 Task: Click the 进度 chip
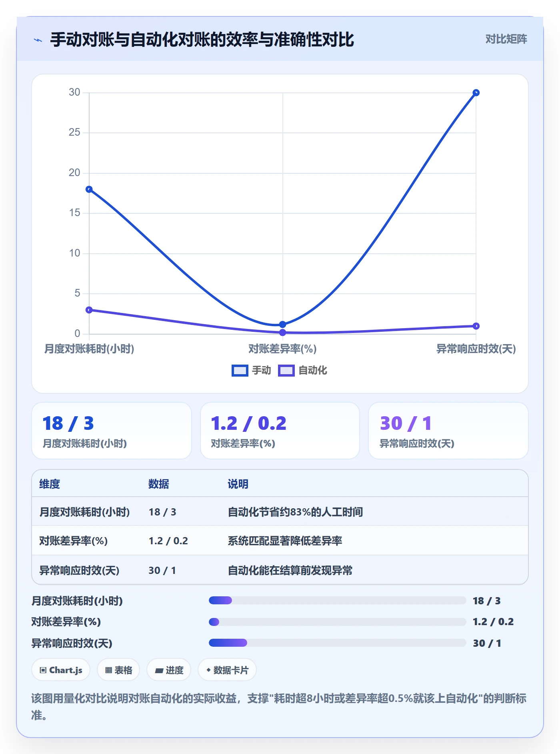(x=169, y=670)
